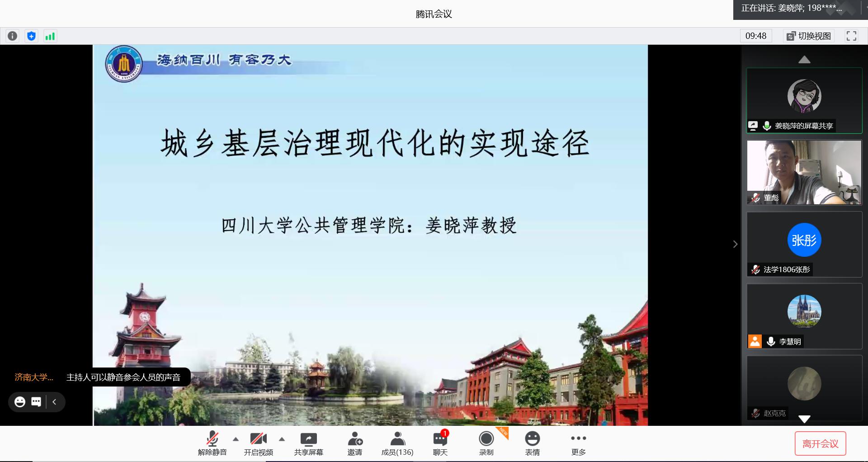Image resolution: width=868 pixels, height=462 pixels.
Task: Expand audio options arrow beside 解除静音
Action: tap(236, 439)
